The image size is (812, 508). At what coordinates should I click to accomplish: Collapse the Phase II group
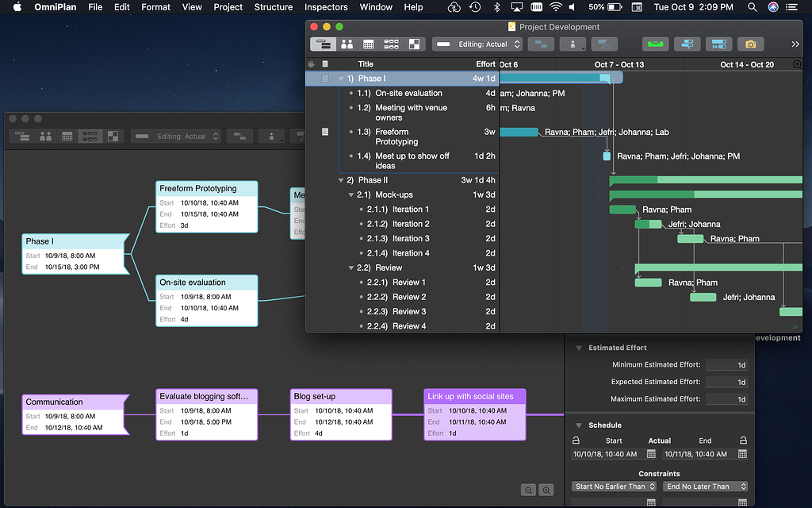[x=341, y=180]
